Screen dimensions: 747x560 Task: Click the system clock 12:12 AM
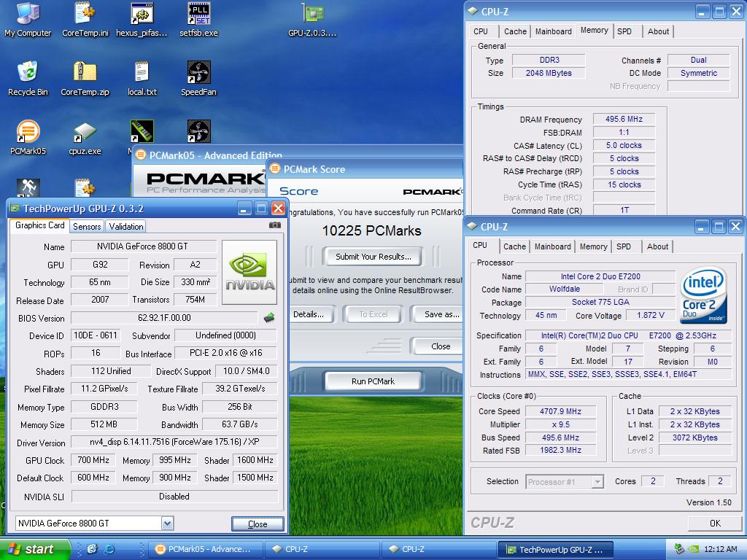pos(720,549)
